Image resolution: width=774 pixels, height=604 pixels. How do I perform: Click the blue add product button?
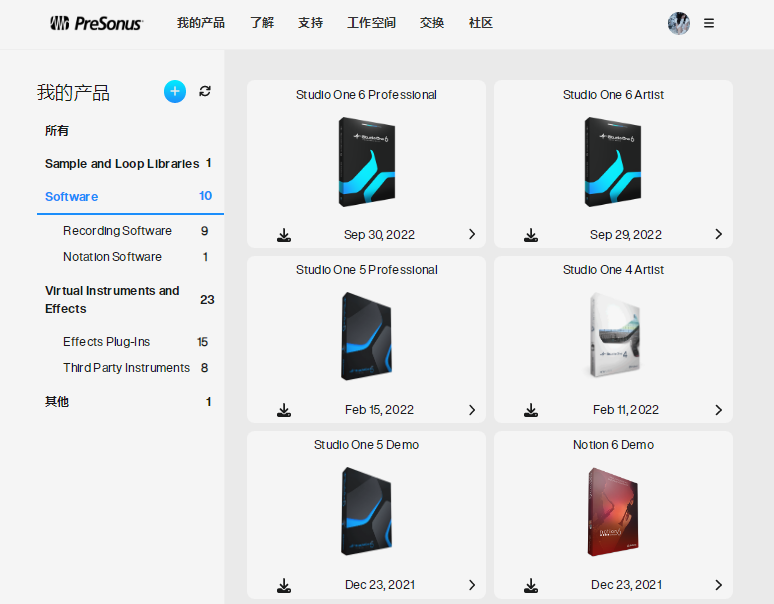[175, 91]
